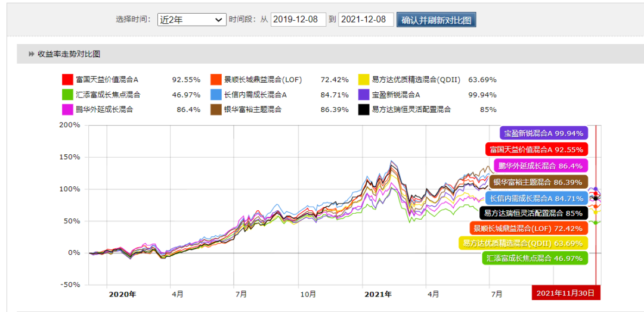Image resolution: width=644 pixels, height=312 pixels.
Task: Click the 10月 x-axis label
Action: (308, 294)
